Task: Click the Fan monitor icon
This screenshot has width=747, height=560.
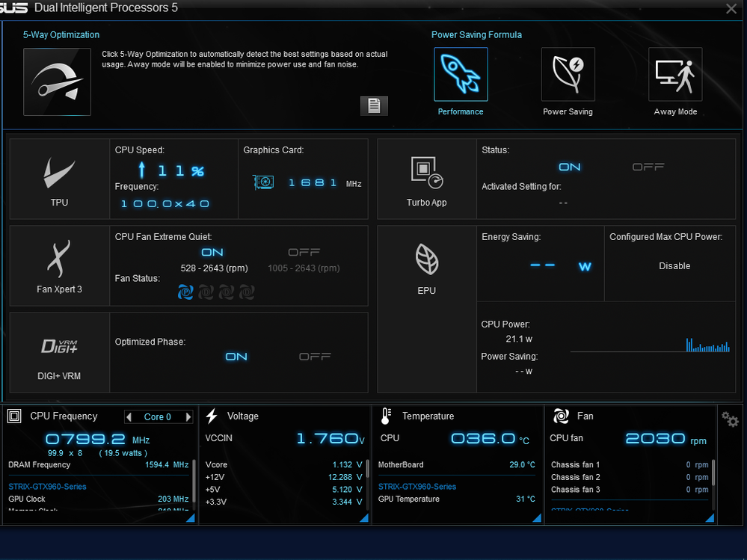Action: click(561, 416)
